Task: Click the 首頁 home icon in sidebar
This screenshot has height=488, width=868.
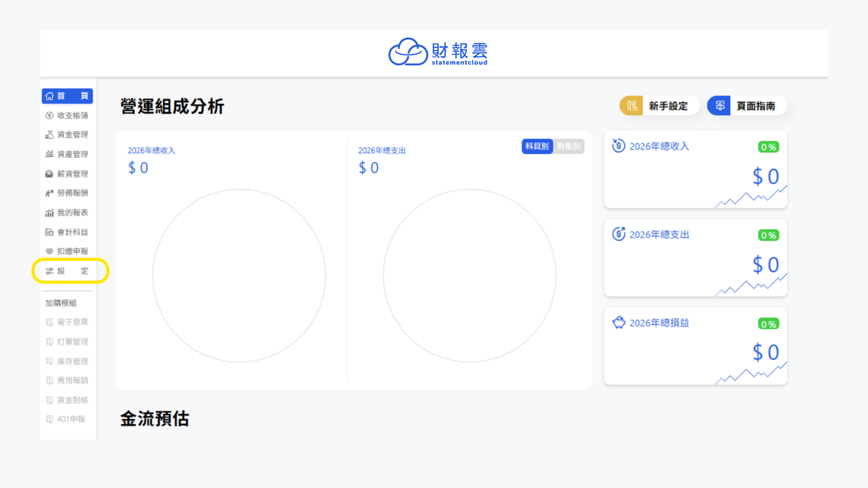Action: coord(50,96)
